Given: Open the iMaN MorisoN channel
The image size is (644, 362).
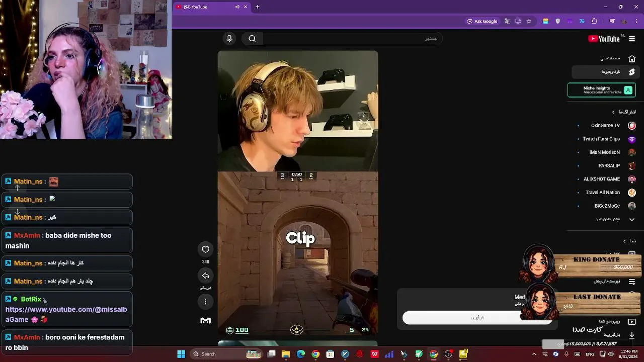Looking at the screenshot, I should click(607, 152).
